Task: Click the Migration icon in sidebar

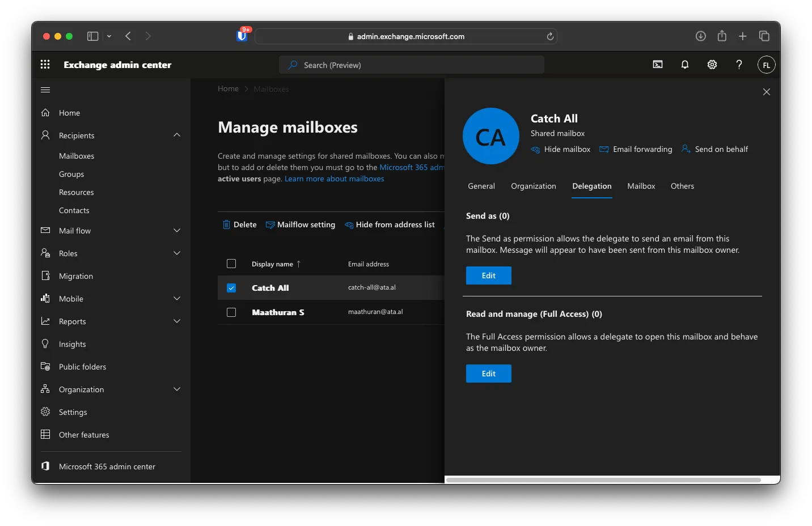Action: pos(45,275)
